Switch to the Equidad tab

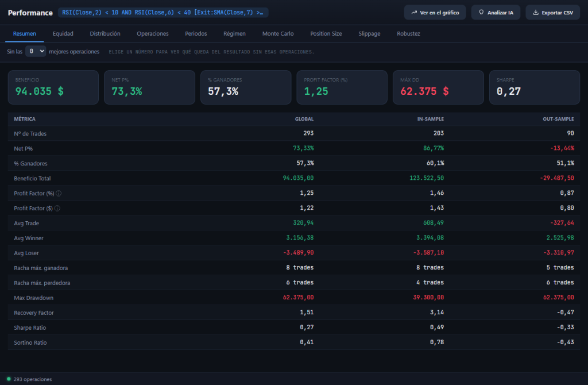[x=63, y=33]
